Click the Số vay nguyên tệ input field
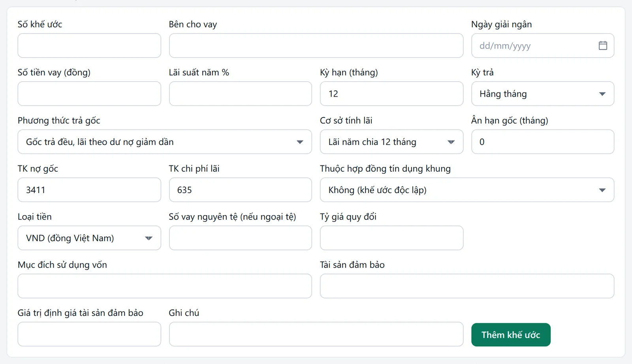 241,238
